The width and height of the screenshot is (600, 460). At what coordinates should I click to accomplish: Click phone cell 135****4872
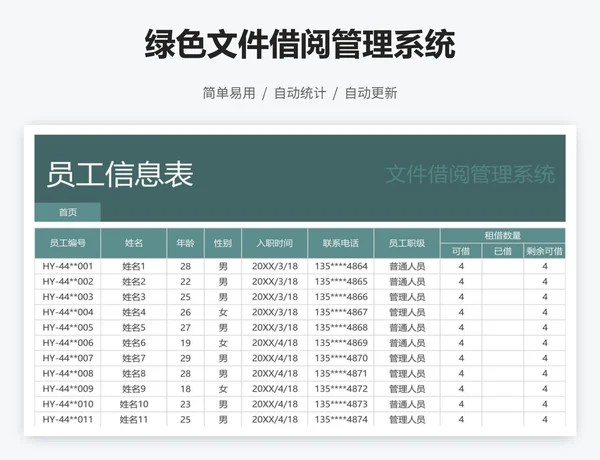(341, 389)
